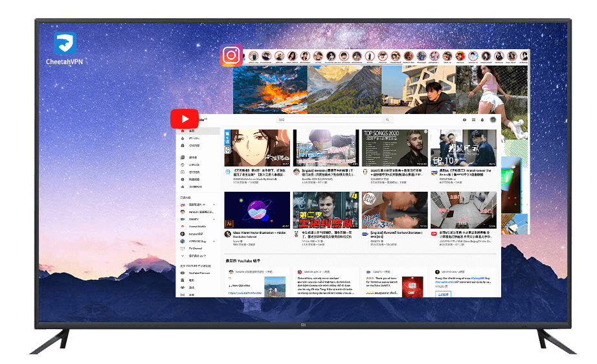Play the ENG SUB two men video

(x=394, y=210)
